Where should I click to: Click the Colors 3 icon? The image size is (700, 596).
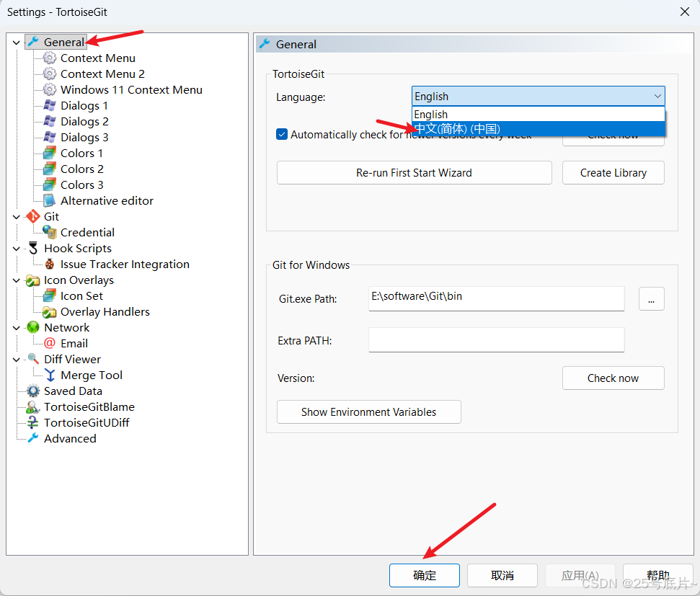pyautogui.click(x=50, y=184)
